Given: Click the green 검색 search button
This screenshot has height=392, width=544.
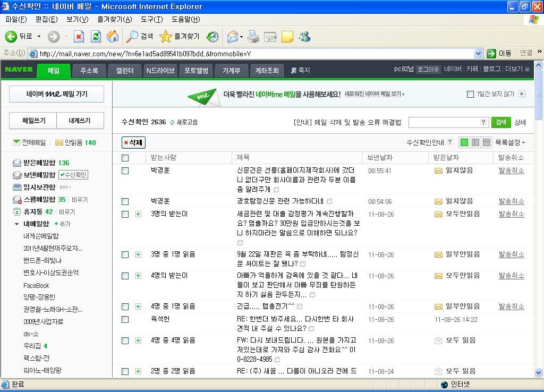Looking at the screenshot, I should tap(501, 122).
